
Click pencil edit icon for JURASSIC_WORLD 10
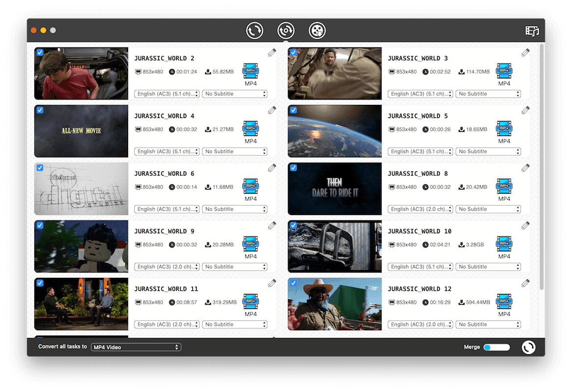[525, 225]
